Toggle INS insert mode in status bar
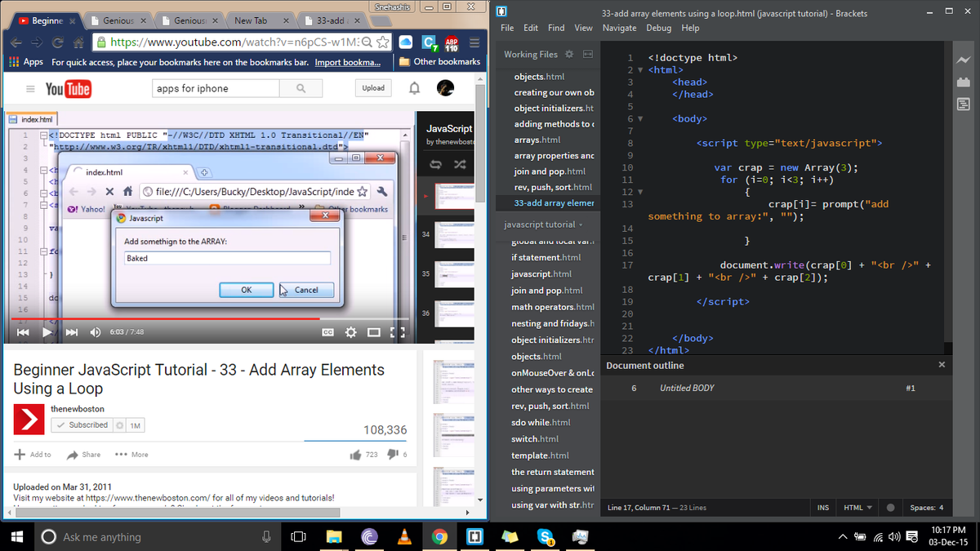980x551 pixels. tap(823, 508)
